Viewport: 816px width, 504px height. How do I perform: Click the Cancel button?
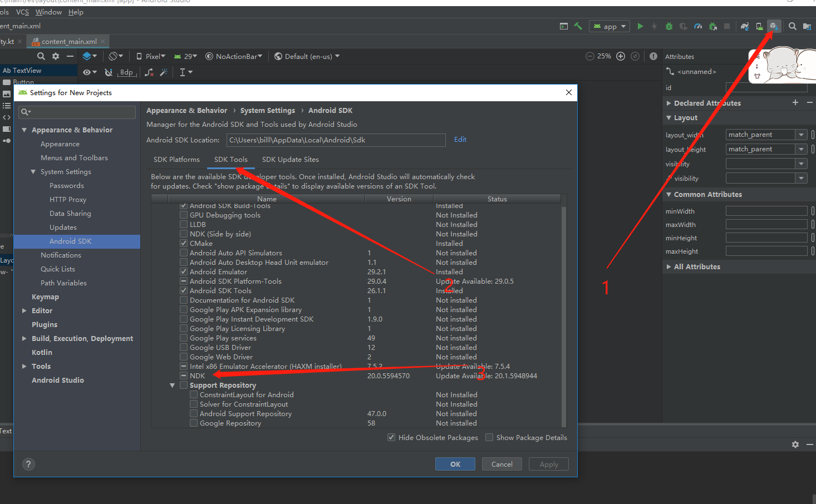click(x=502, y=464)
